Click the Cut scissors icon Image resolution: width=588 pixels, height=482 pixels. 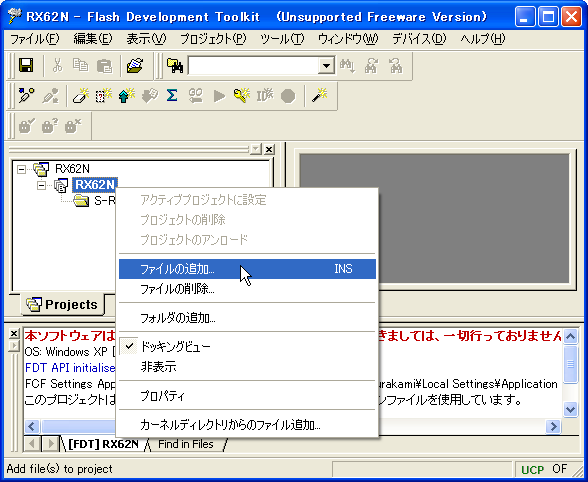click(57, 66)
